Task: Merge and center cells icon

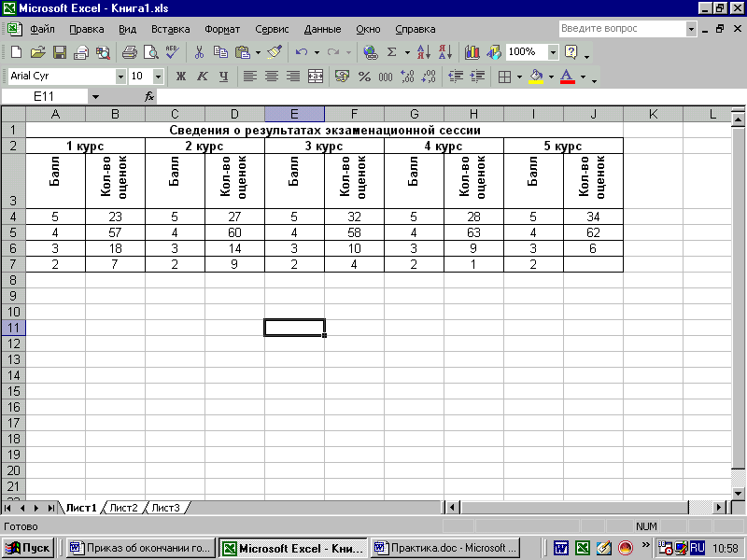Action: [316, 77]
